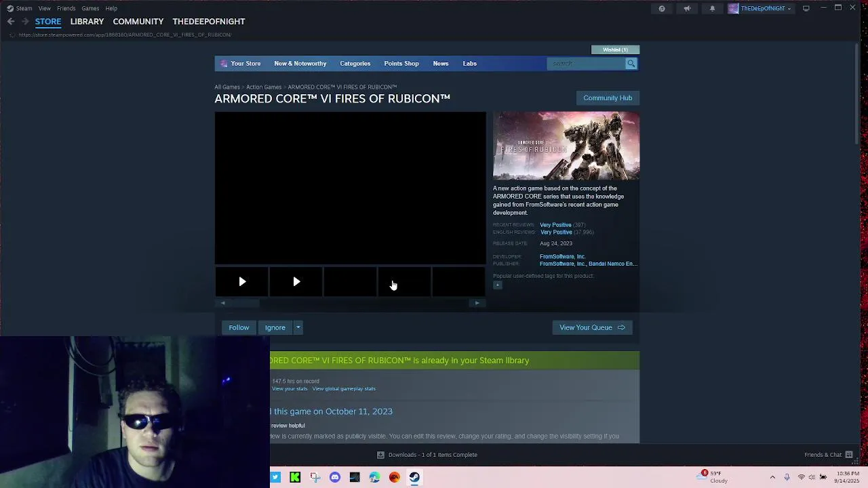This screenshot has height=488, width=868.
Task: Show hidden system tray icons
Action: (x=772, y=477)
